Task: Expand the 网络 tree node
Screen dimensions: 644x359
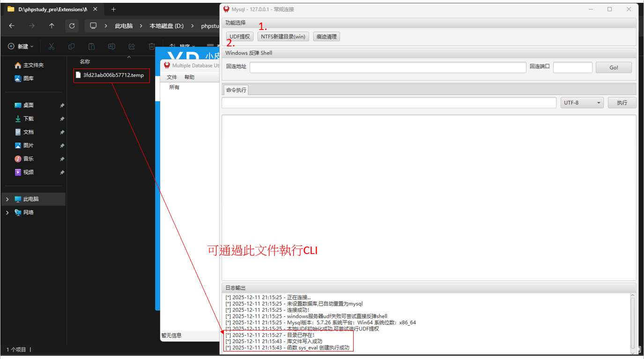Action: pyautogui.click(x=7, y=212)
